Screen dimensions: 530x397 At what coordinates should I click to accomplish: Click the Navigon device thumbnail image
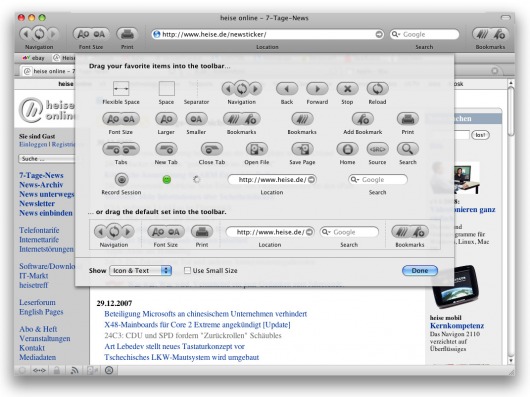[456, 287]
